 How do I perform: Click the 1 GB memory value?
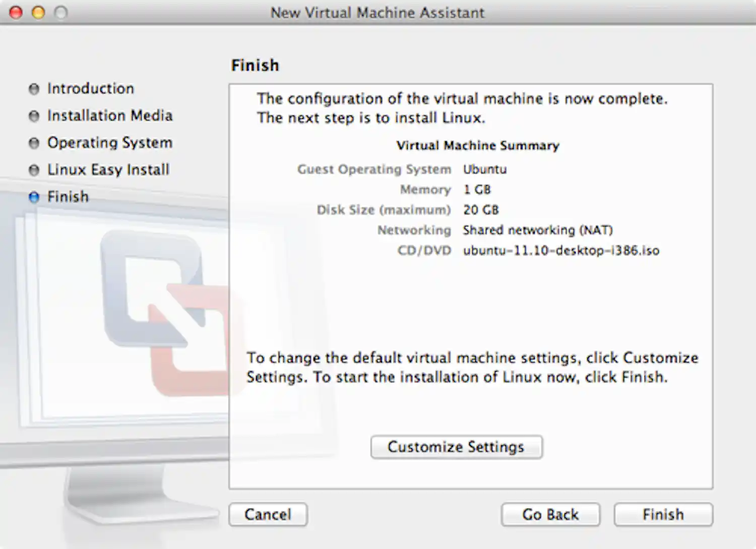pyautogui.click(x=477, y=190)
